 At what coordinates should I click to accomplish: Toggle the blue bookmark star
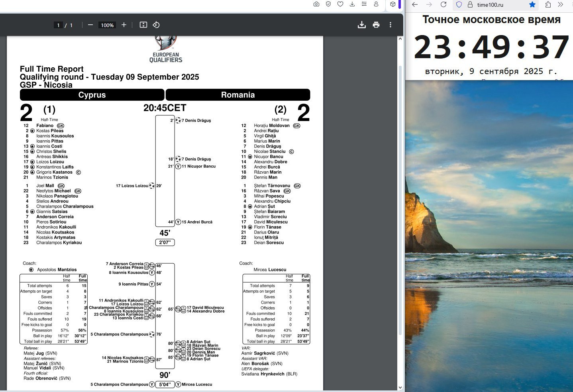click(532, 4)
